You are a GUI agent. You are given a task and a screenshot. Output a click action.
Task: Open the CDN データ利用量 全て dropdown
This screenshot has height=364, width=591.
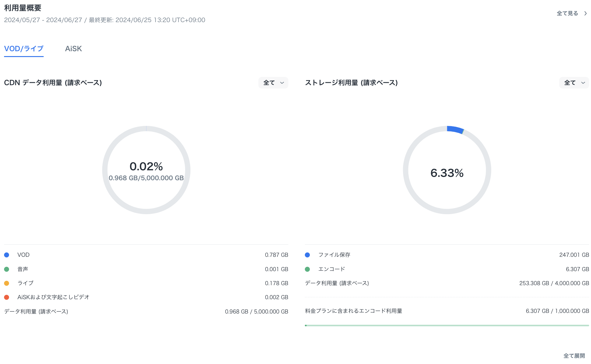coord(273,83)
